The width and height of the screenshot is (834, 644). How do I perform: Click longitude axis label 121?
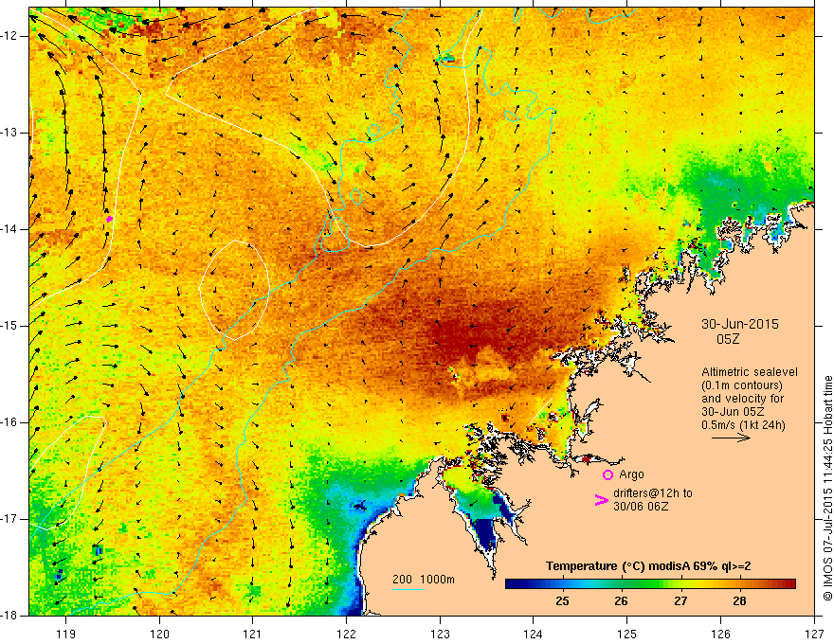click(253, 634)
